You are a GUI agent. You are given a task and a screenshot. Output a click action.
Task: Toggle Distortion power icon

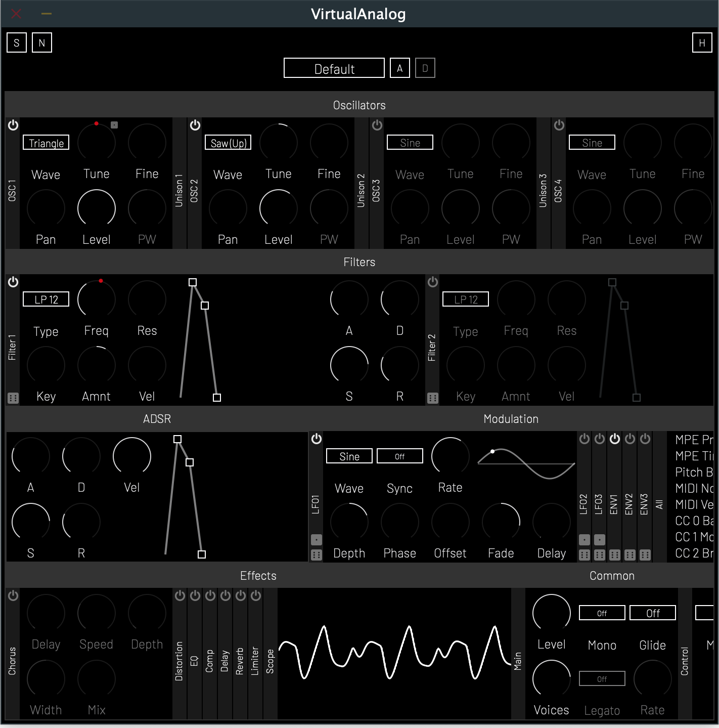pos(180,595)
